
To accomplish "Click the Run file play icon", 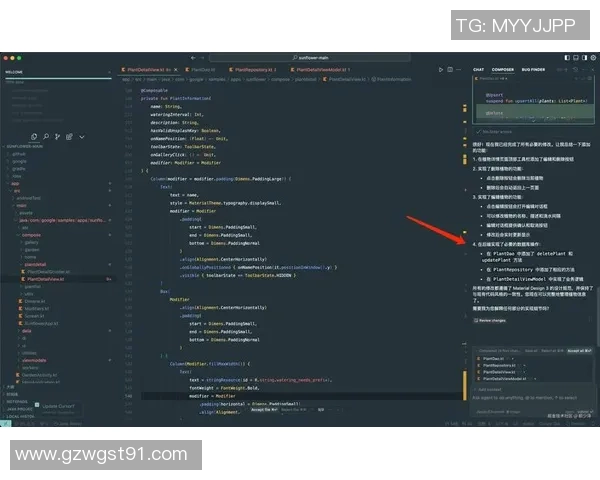I will 440,70.
